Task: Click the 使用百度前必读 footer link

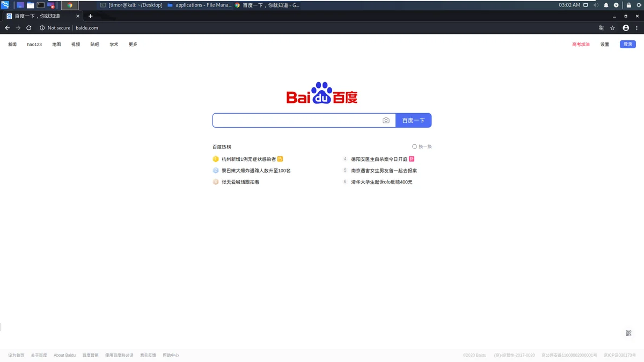Action: [119, 355]
